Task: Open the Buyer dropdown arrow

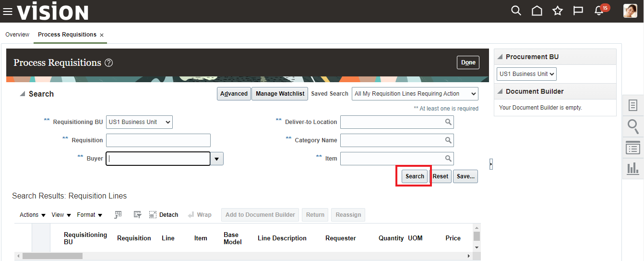Action: (217, 159)
